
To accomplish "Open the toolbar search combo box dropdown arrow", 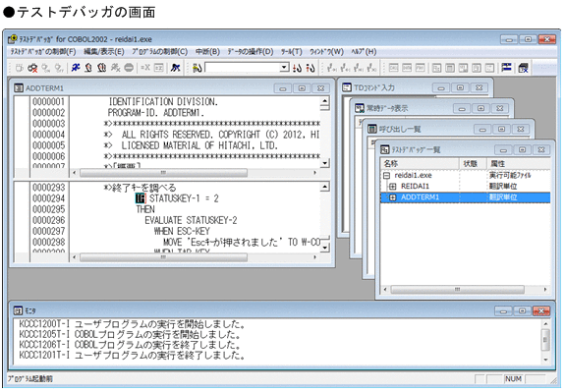I will pos(284,68).
